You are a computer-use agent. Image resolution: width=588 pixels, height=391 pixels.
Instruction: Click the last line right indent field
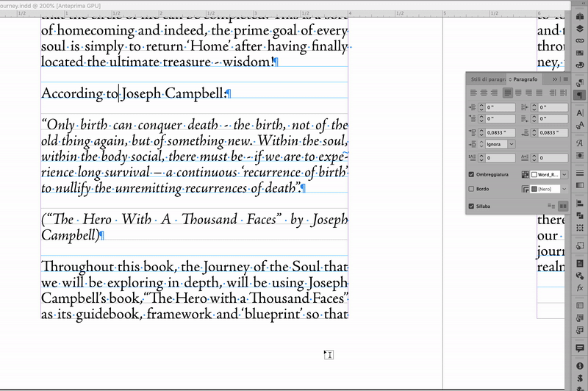point(553,119)
